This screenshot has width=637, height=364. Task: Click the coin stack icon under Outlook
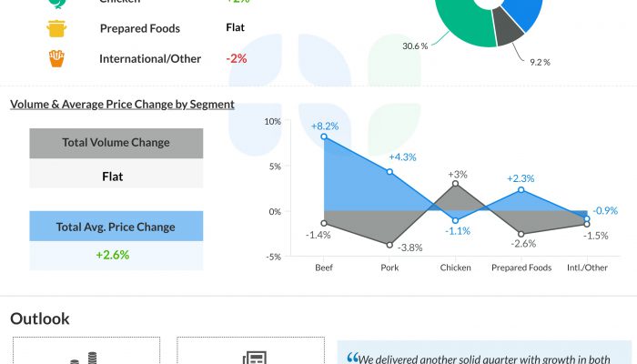pos(86,358)
